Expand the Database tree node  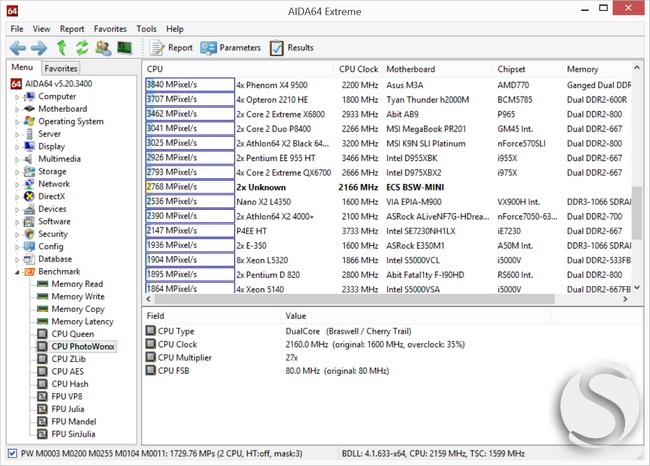[17, 260]
